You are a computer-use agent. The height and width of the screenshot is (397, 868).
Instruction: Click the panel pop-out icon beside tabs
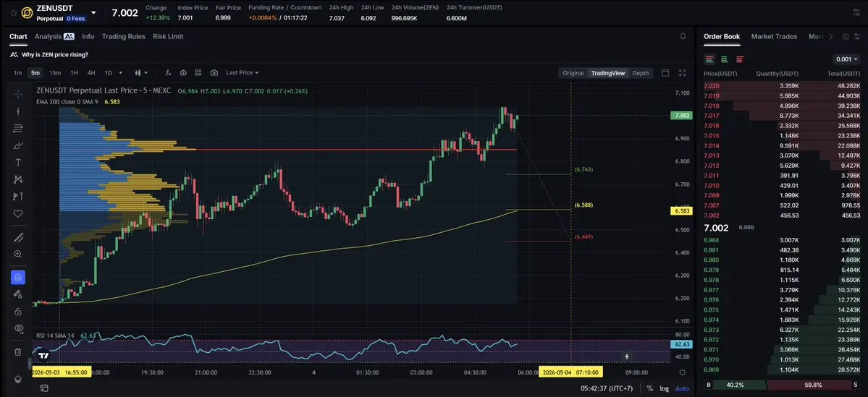pos(846,36)
